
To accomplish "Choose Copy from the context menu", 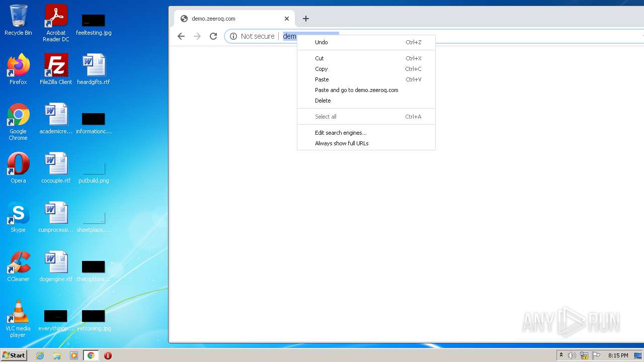I will (366, 69).
